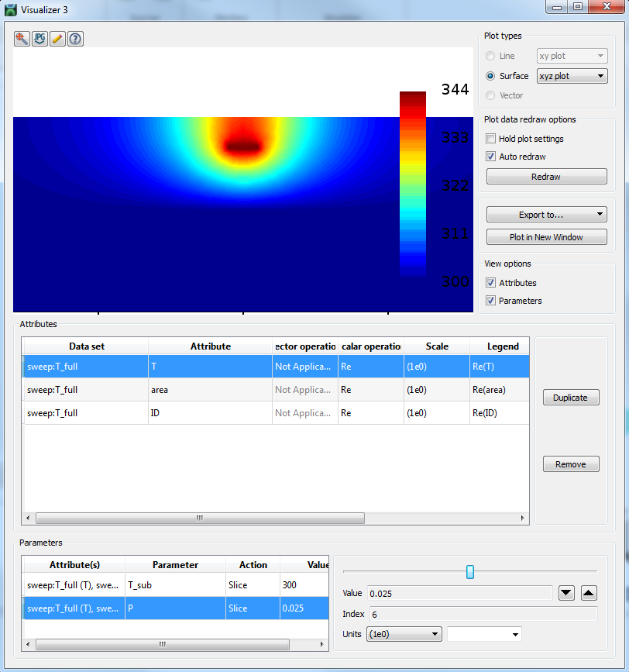Screen dimensions: 629x672
Task: Click the parameter value slider handle
Action: click(x=469, y=572)
